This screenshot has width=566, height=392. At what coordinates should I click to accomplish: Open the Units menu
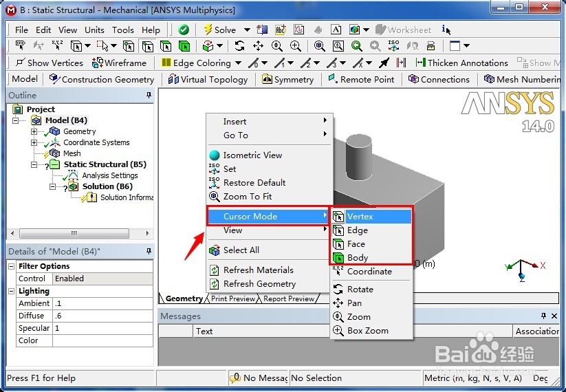[95, 30]
